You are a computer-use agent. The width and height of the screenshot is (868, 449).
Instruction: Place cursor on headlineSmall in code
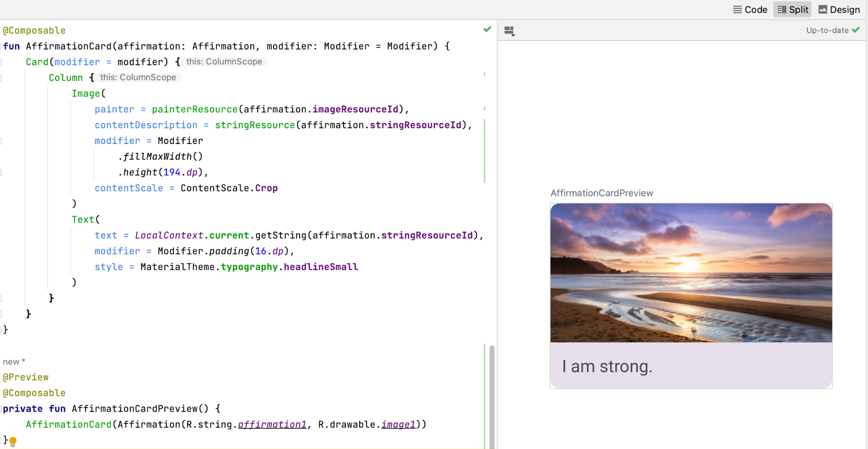point(320,267)
